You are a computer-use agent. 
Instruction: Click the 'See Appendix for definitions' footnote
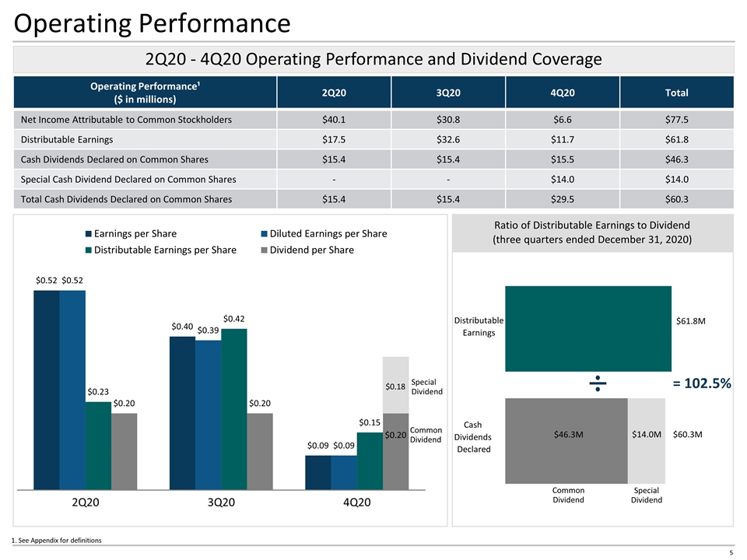56,541
